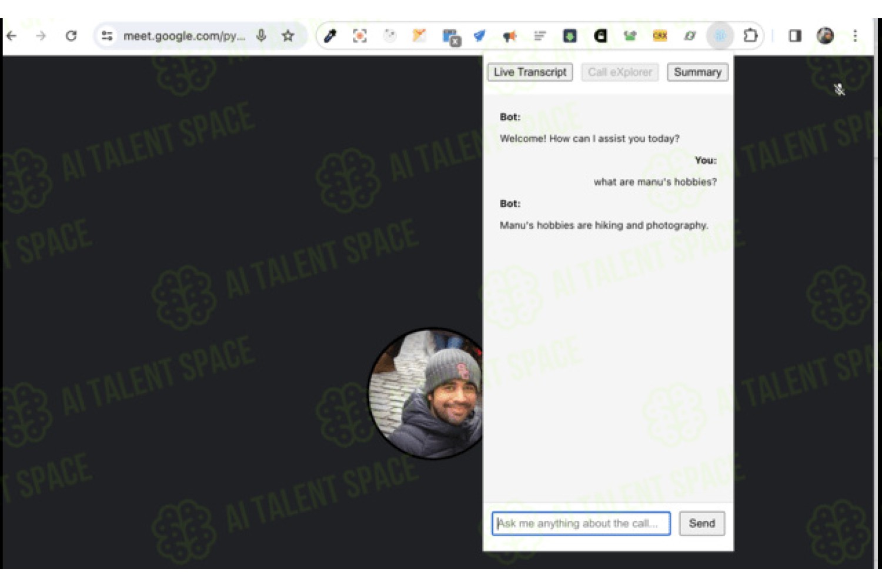
Task: Click the microphone icon in address bar
Action: coord(262,36)
